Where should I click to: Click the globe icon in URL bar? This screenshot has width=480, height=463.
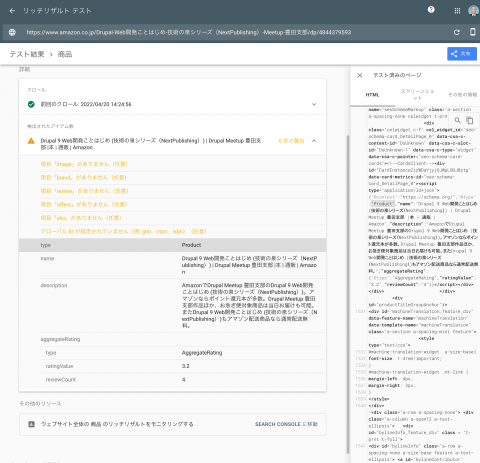coord(12,32)
